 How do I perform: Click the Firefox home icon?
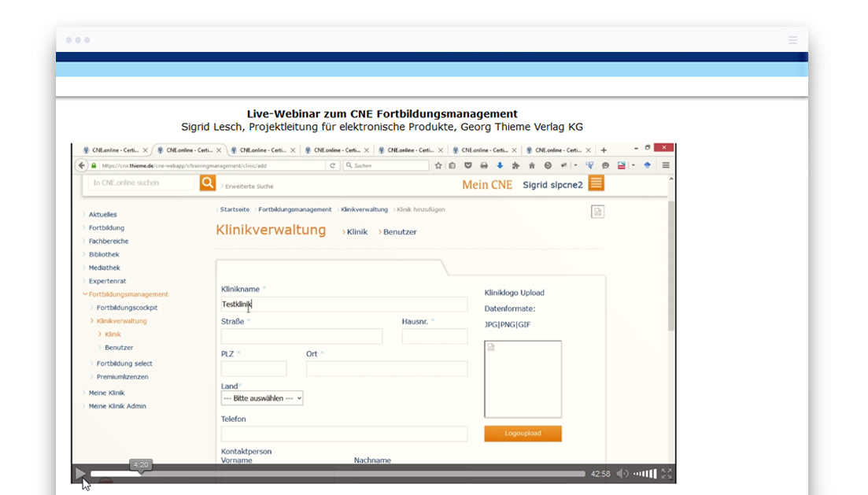click(x=532, y=166)
